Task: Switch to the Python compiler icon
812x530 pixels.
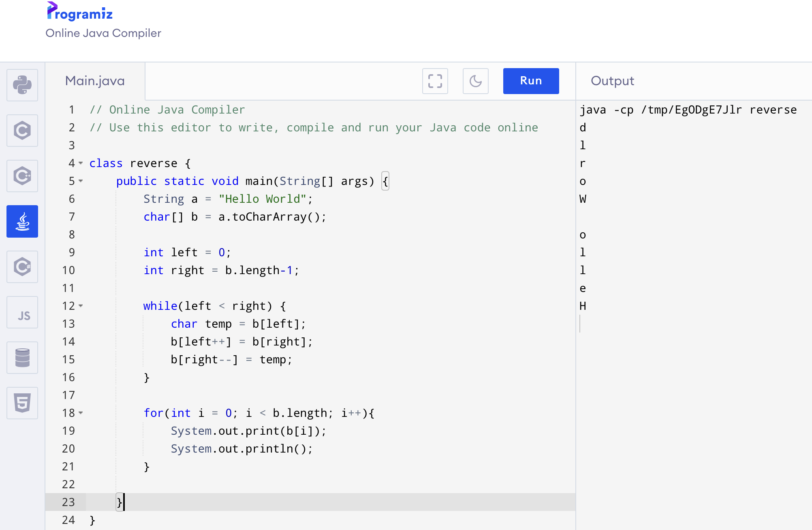Action: coord(22,85)
